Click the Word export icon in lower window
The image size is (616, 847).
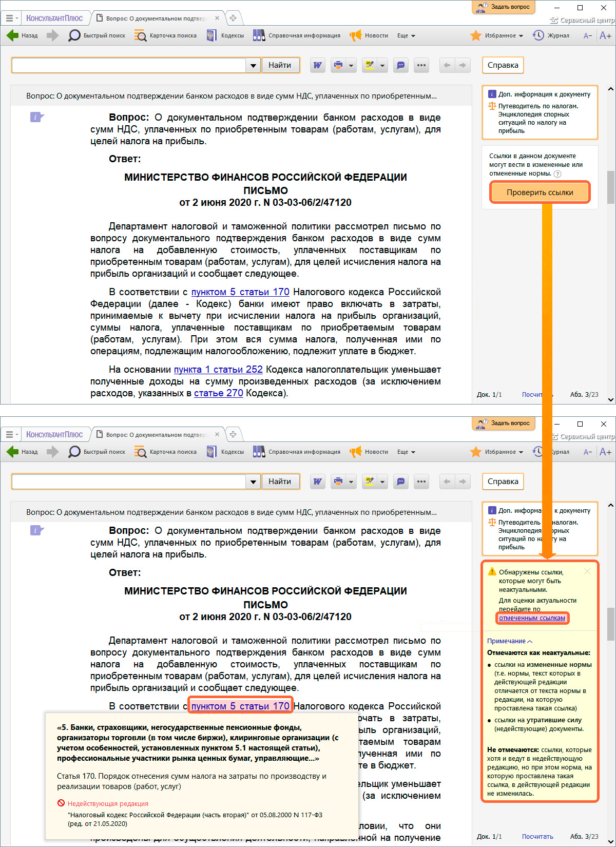(x=318, y=482)
